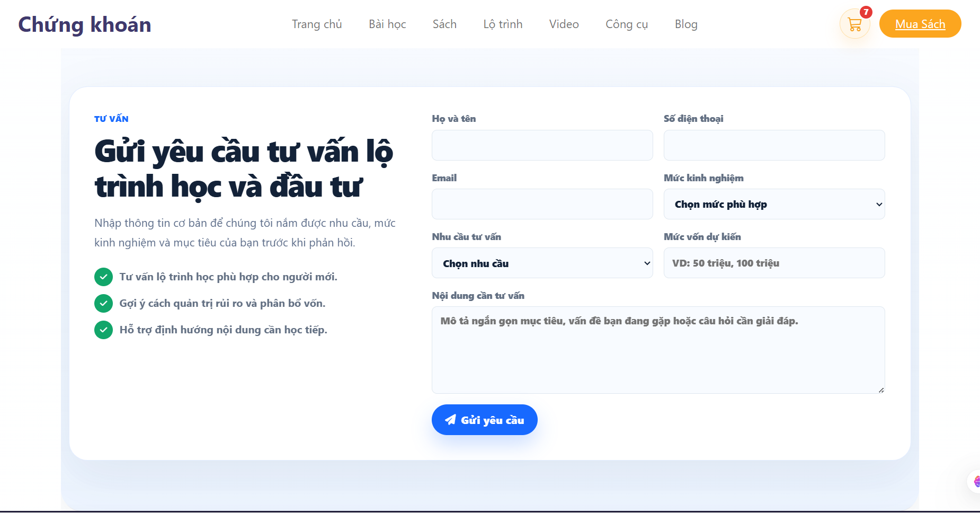Click the 'Nhu cầu tư vấn' field label
This screenshot has width=980, height=513.
click(466, 237)
